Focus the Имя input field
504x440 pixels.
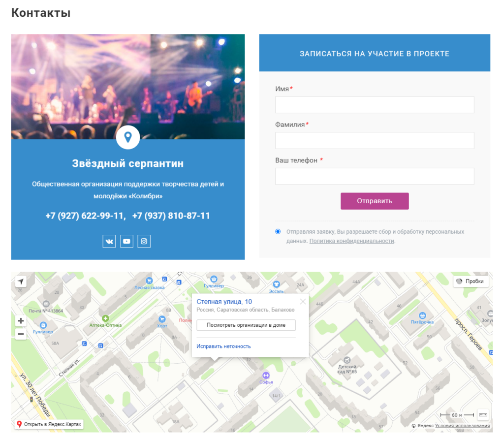(374, 105)
